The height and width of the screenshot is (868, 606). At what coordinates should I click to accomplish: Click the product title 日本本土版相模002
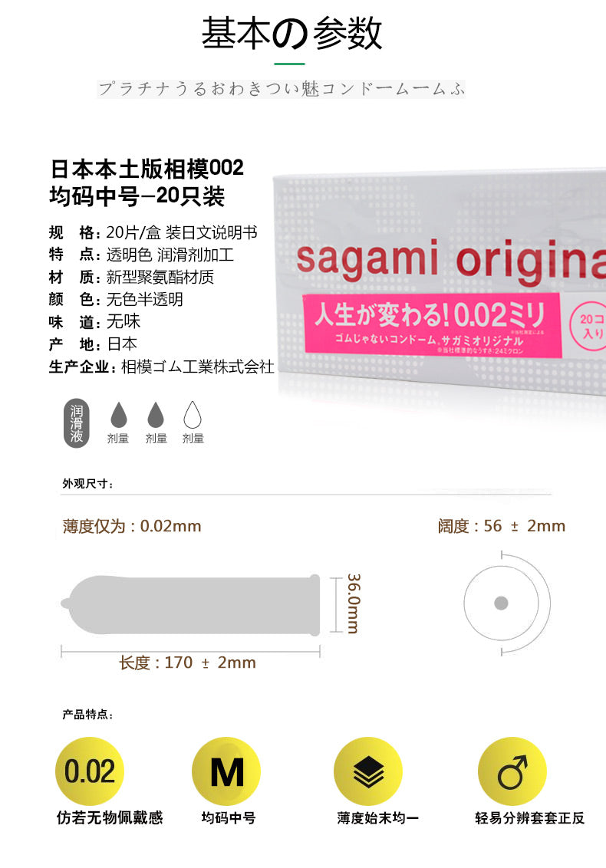click(147, 168)
